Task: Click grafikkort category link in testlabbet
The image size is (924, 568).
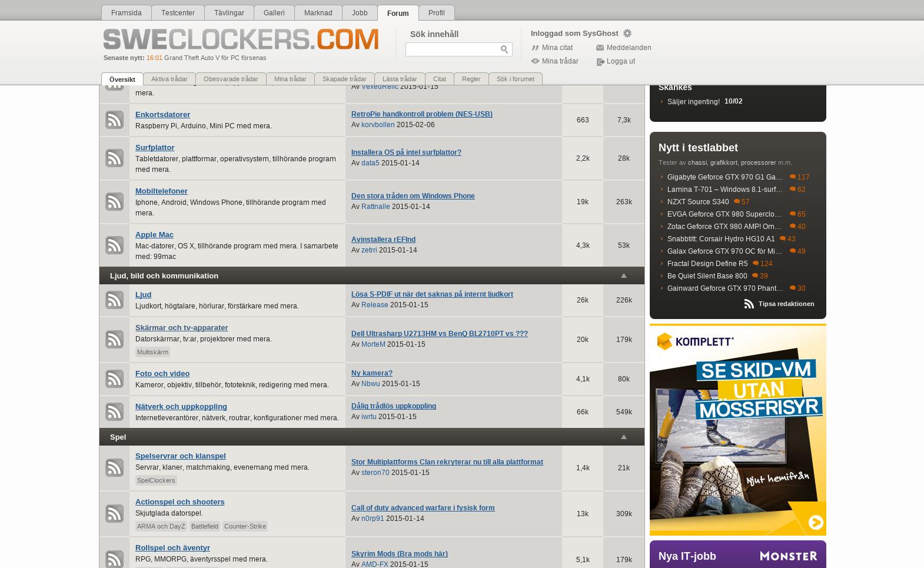Action: [723, 162]
